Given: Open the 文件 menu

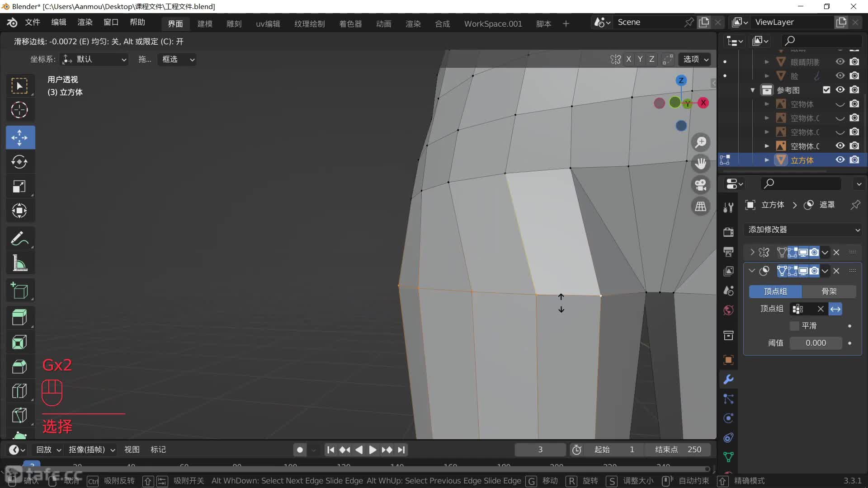Looking at the screenshot, I should point(33,23).
